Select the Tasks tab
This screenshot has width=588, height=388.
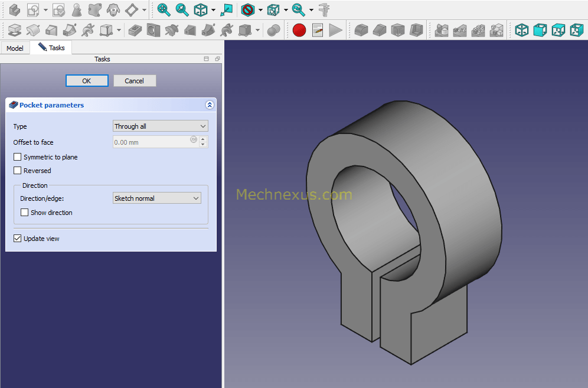coord(51,48)
